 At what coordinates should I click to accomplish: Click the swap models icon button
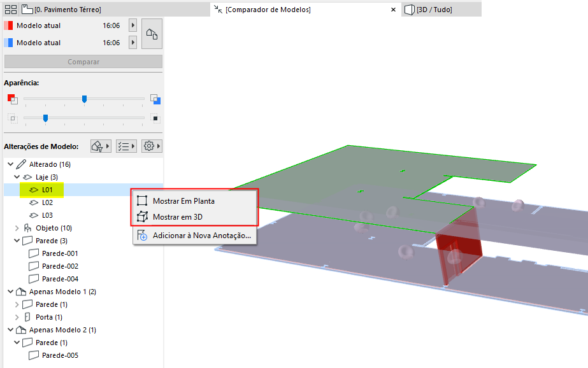(x=152, y=34)
